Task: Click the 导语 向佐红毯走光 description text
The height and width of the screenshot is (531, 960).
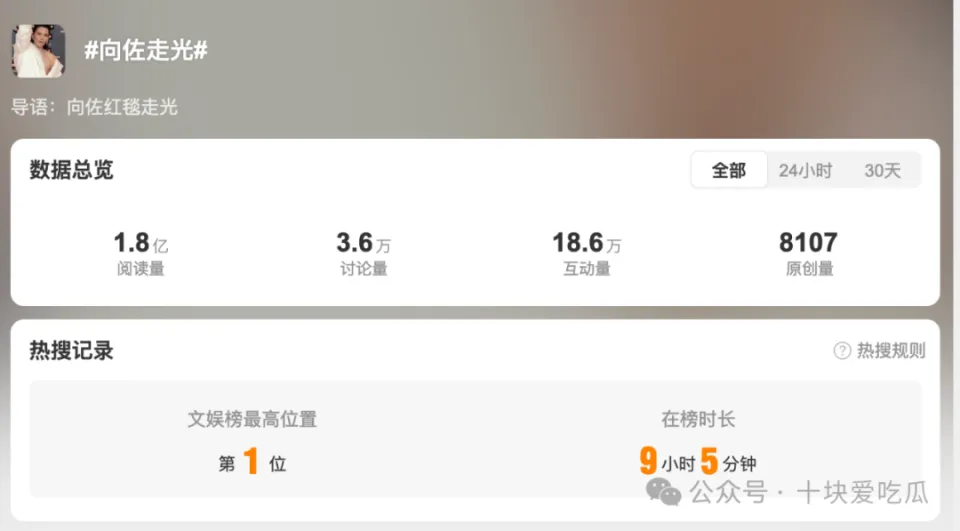Action: pyautogui.click(x=94, y=107)
